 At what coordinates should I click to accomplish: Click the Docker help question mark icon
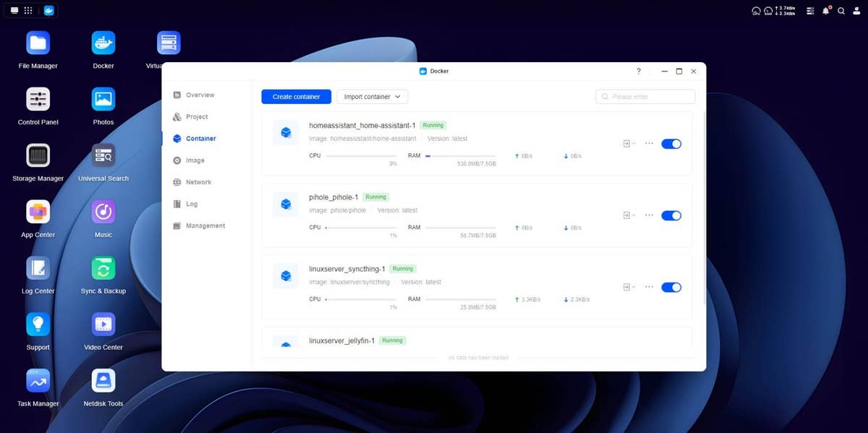click(638, 72)
